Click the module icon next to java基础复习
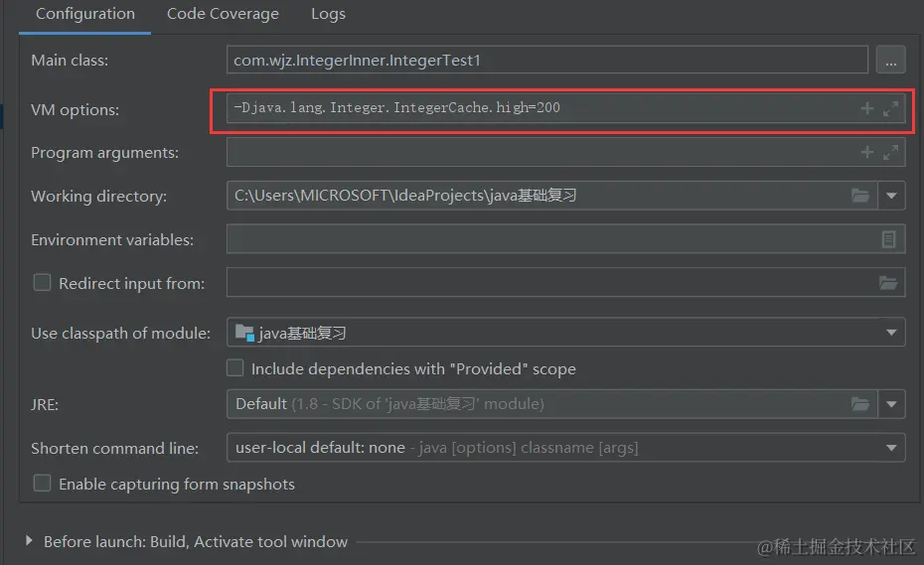924x565 pixels. tap(244, 333)
